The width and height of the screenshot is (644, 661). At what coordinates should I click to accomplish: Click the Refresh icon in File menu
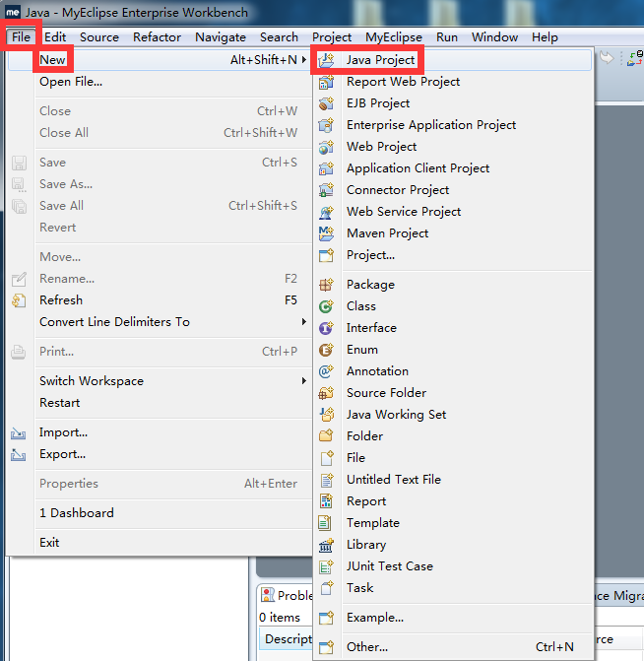[19, 300]
